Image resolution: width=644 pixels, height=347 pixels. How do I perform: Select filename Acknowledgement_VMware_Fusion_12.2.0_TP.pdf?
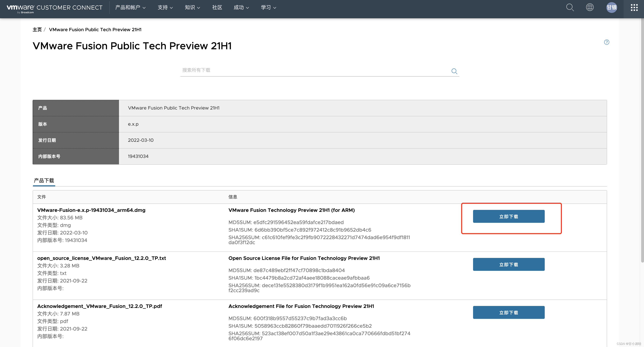click(99, 306)
